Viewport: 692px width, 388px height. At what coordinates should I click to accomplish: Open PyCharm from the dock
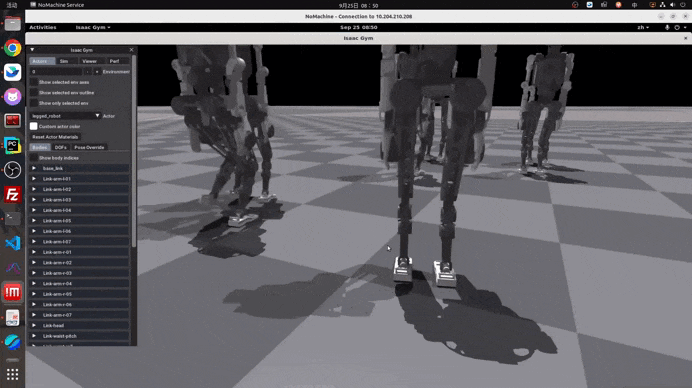[12, 145]
